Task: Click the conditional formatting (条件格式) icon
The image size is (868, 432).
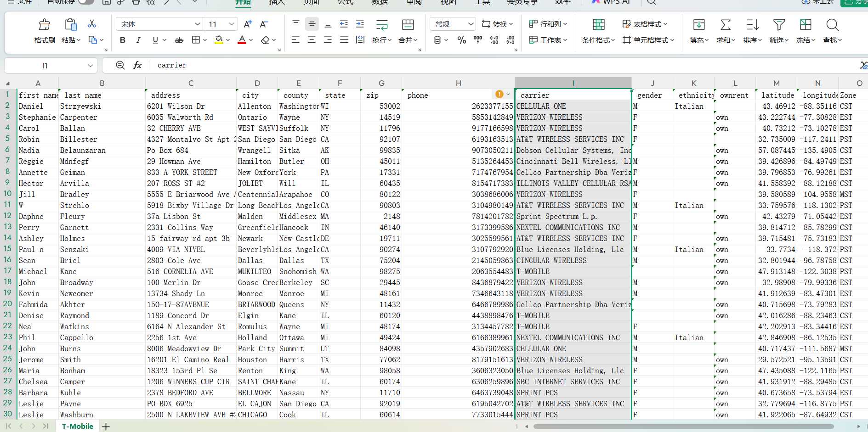Action: point(599,24)
